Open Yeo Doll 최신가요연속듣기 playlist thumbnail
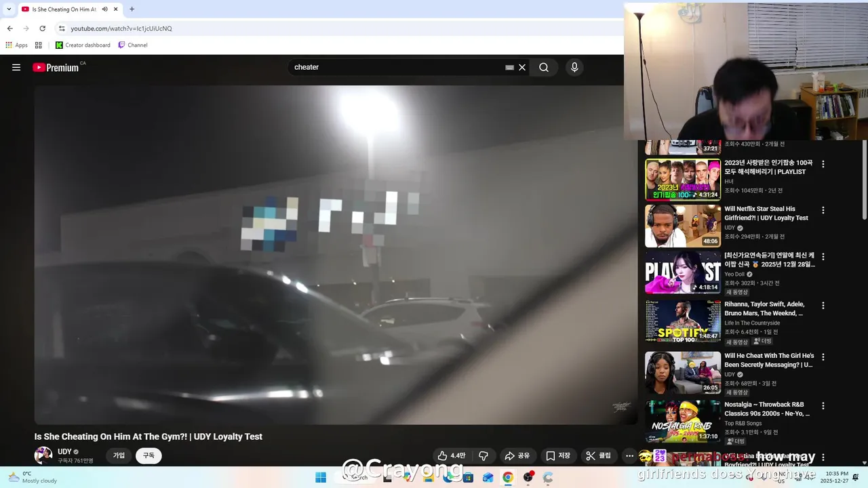868x488 pixels. point(682,272)
